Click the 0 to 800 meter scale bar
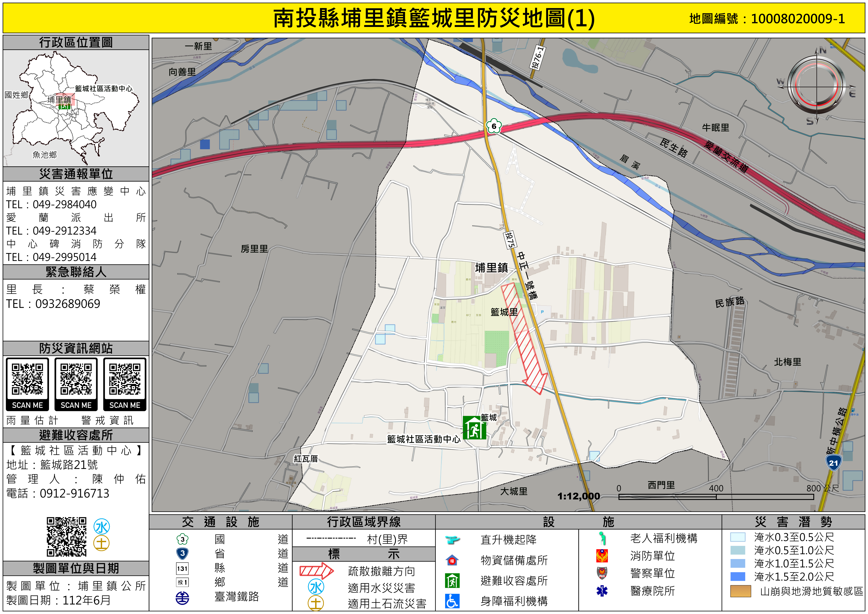 point(716,497)
